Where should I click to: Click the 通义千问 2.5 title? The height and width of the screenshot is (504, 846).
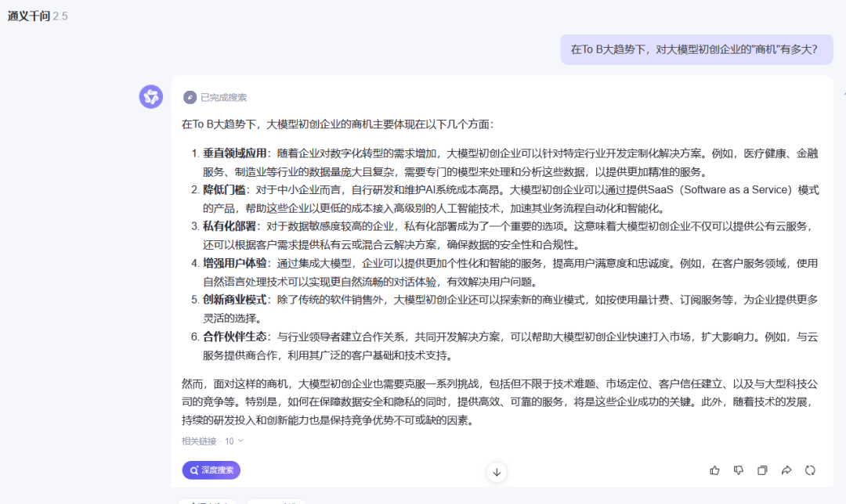38,16
